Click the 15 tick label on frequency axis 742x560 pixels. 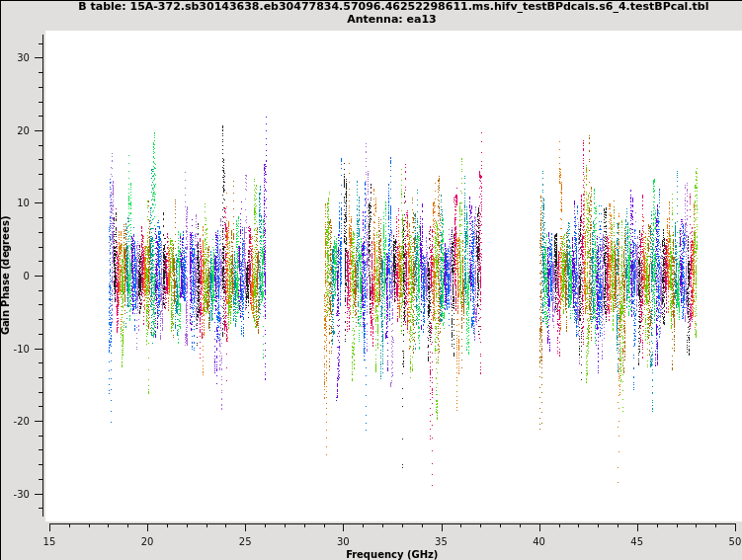click(49, 540)
